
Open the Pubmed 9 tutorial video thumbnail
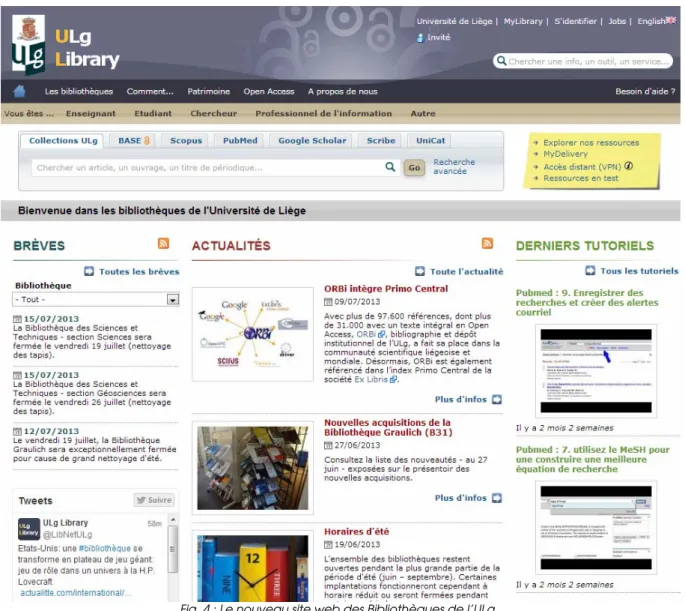point(596,371)
